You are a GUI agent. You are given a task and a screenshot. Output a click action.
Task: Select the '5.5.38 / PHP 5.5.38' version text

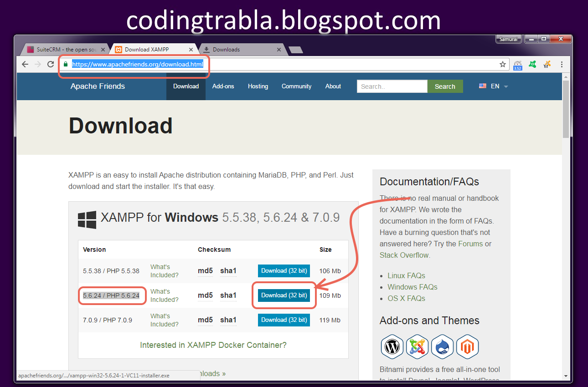(111, 271)
